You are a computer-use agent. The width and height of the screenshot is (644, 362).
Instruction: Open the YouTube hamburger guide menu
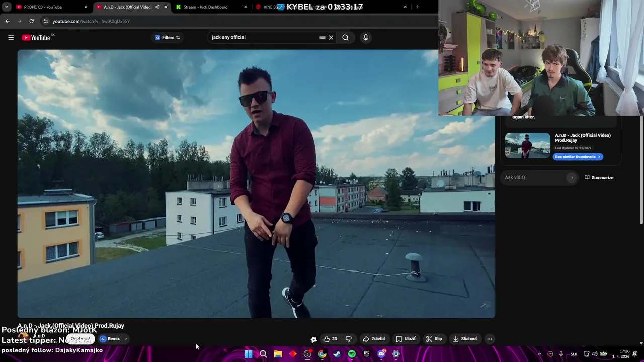(x=11, y=37)
